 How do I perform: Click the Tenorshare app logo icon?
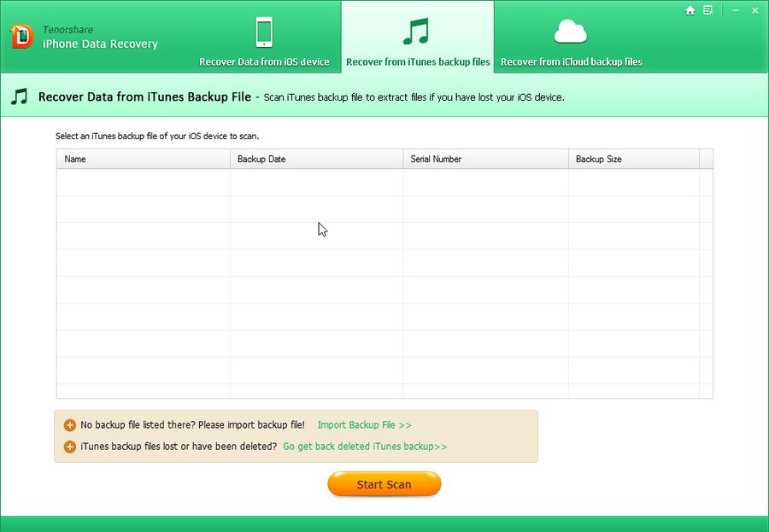(21, 37)
